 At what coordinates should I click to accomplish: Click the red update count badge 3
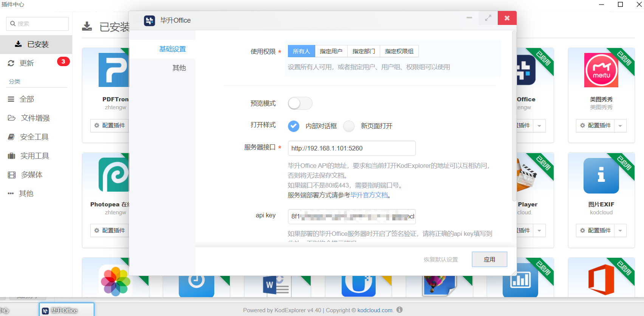63,61
